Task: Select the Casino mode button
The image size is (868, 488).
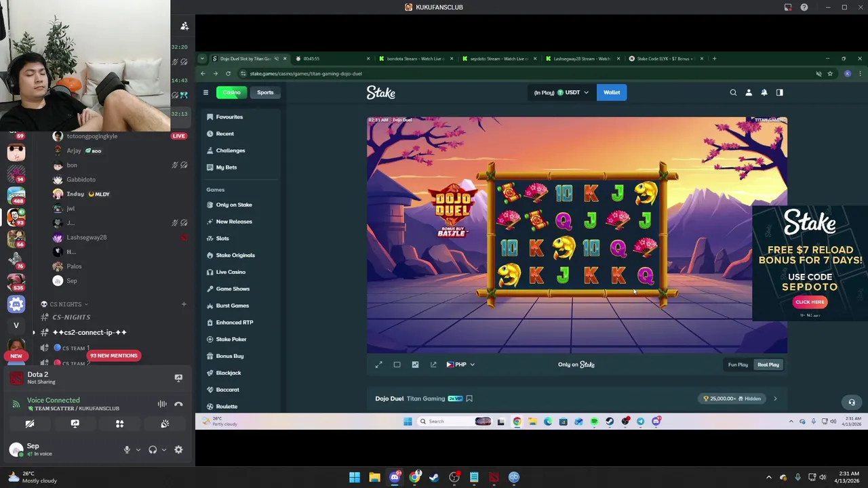Action: pyautogui.click(x=232, y=92)
